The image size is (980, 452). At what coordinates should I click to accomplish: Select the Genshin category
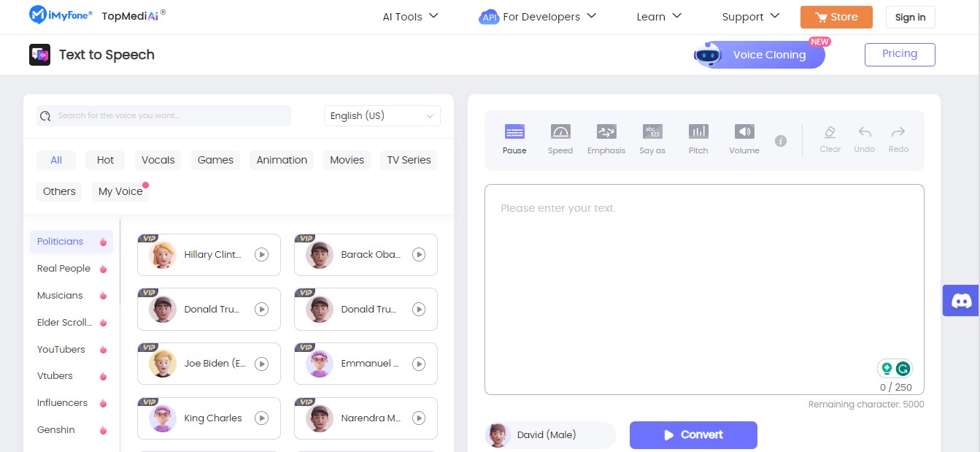click(x=72, y=430)
